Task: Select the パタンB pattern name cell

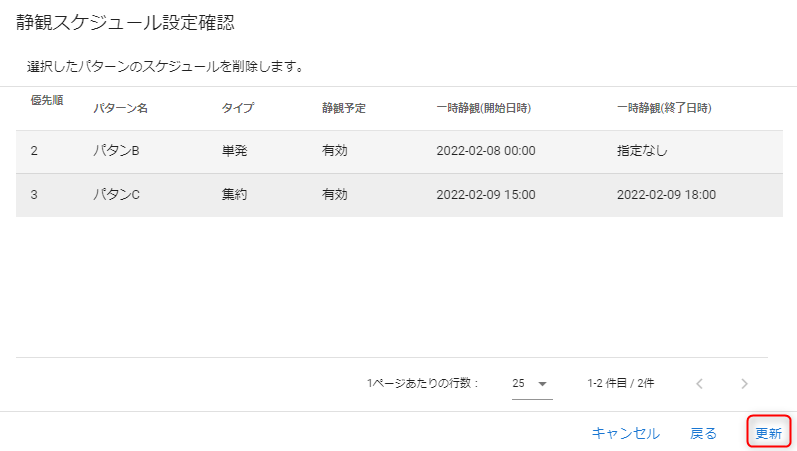Action: 116,151
